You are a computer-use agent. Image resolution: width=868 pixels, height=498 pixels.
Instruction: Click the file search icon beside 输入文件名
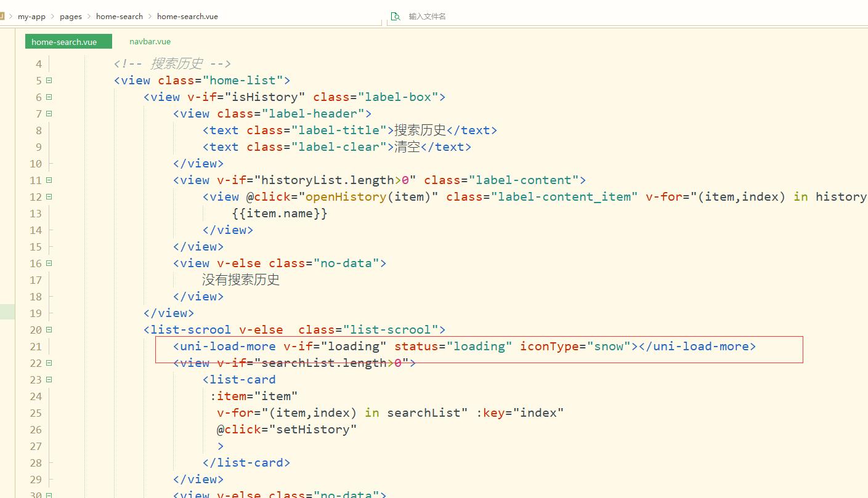[395, 17]
